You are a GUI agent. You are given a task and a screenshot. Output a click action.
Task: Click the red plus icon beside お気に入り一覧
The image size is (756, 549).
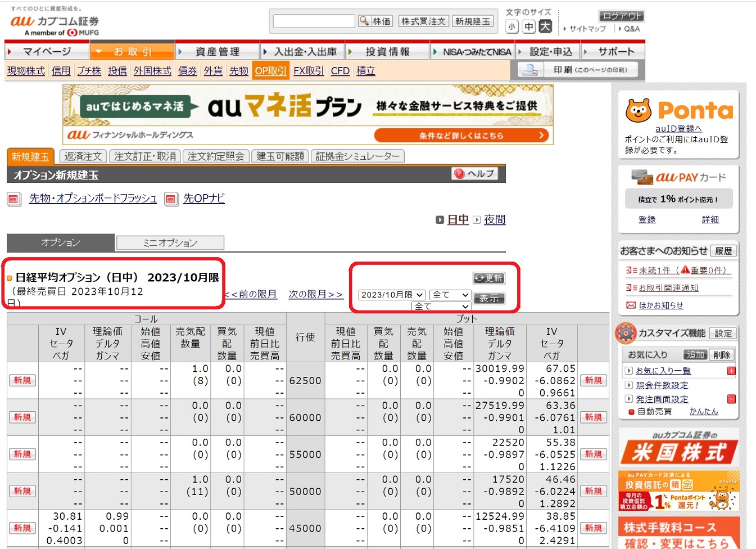point(731,371)
